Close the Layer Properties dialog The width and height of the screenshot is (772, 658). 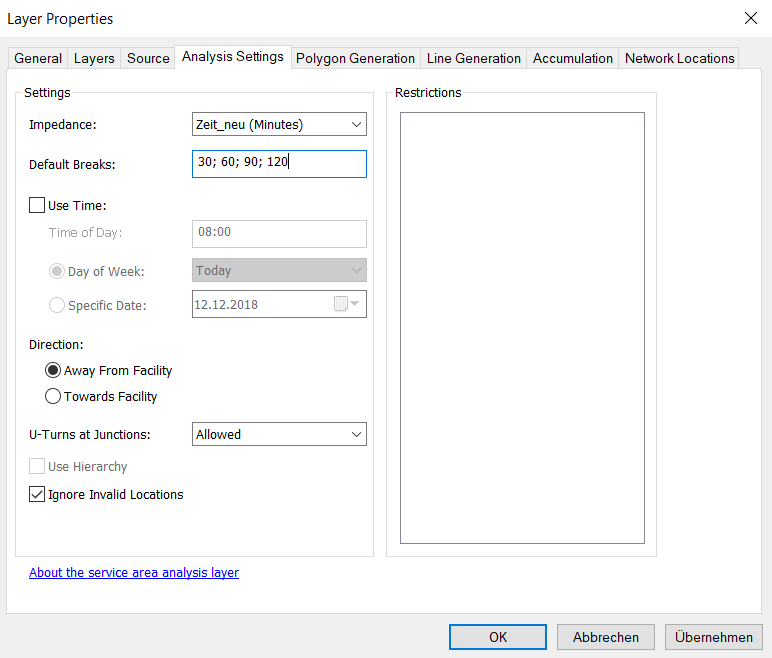(x=750, y=18)
